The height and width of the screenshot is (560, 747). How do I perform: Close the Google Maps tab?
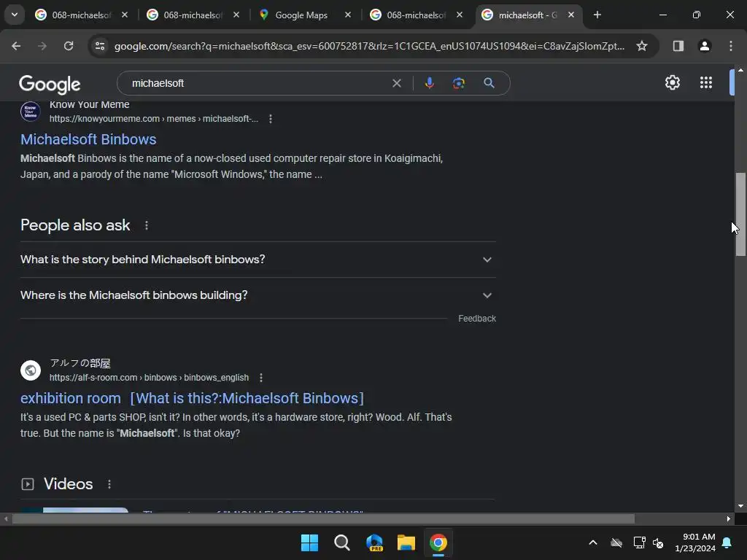348,15
